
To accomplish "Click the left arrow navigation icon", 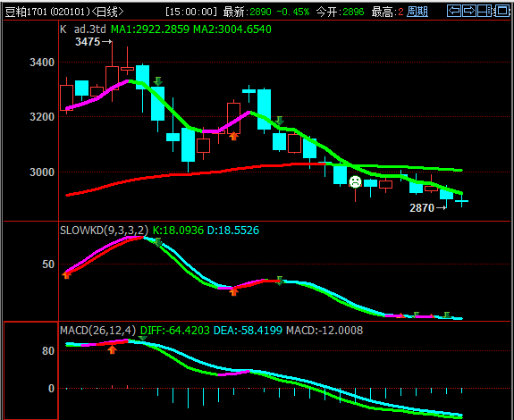I will click(454, 11).
